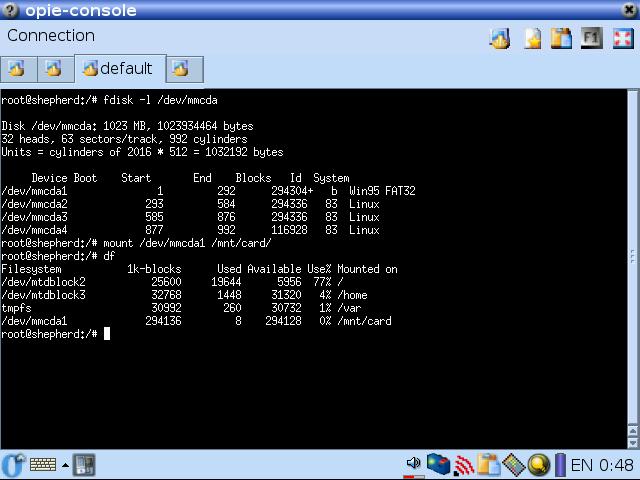This screenshot has width=640, height=480.
Task: Toggle fullscreen with the red arrows icon
Action: pos(623,38)
